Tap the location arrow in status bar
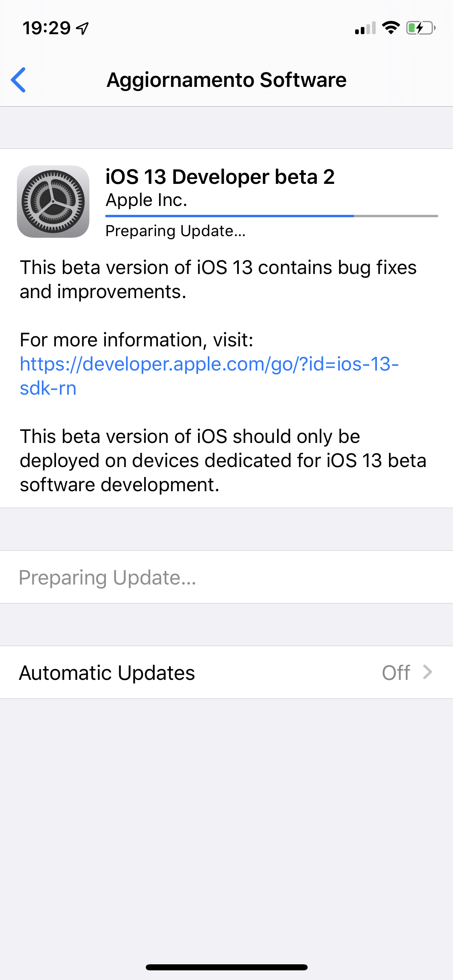This screenshot has width=453, height=980. (83, 28)
